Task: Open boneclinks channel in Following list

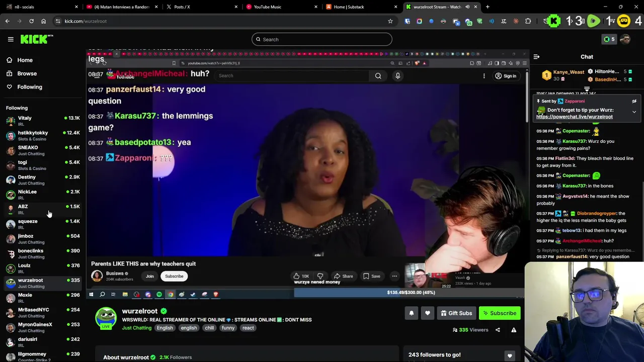Action: point(43,253)
